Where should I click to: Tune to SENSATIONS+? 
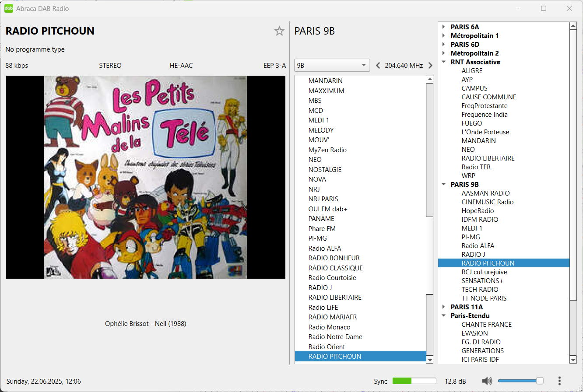482,281
